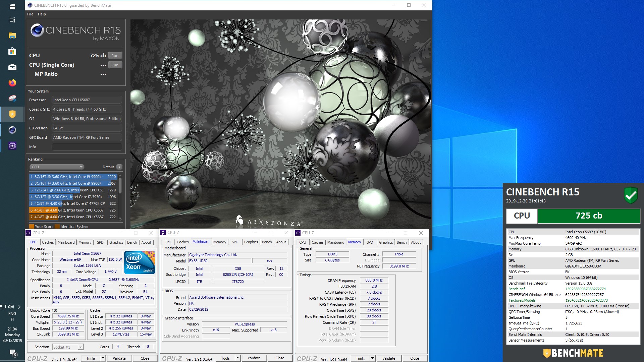Open File Explorer from the taskbar

(x=12, y=36)
